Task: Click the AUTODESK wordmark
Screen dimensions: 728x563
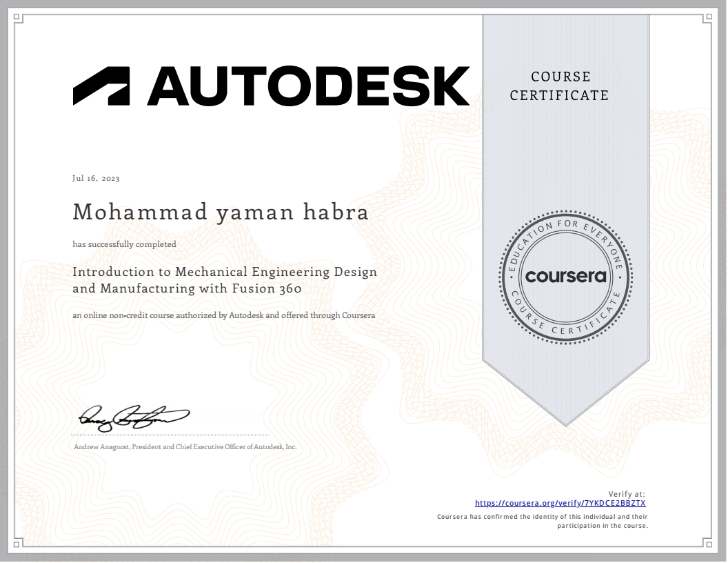Action: tap(309, 86)
